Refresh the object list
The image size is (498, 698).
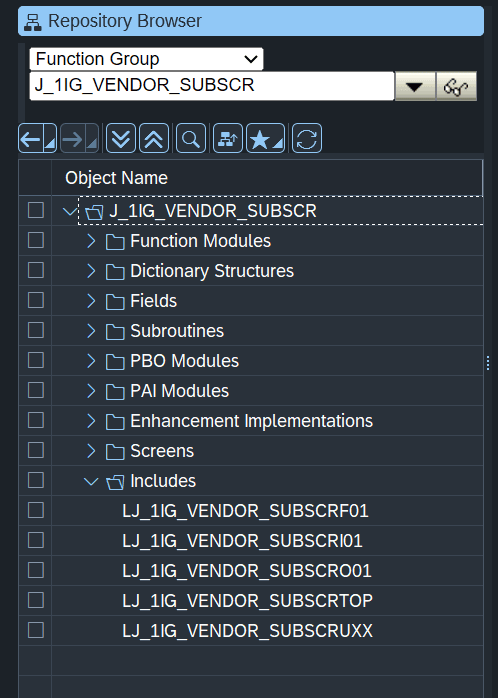pyautogui.click(x=307, y=138)
